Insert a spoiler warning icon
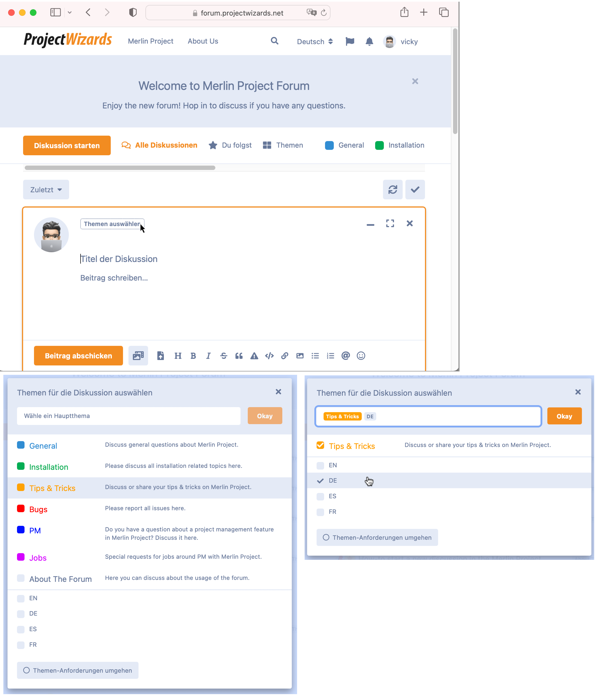This screenshot has height=700, width=595. coord(254,356)
